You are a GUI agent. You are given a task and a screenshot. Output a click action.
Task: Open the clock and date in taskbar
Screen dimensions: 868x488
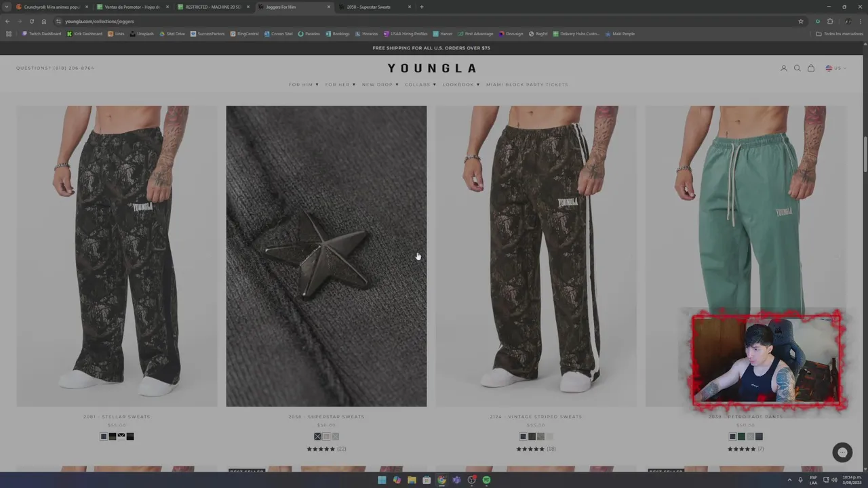(851, 480)
